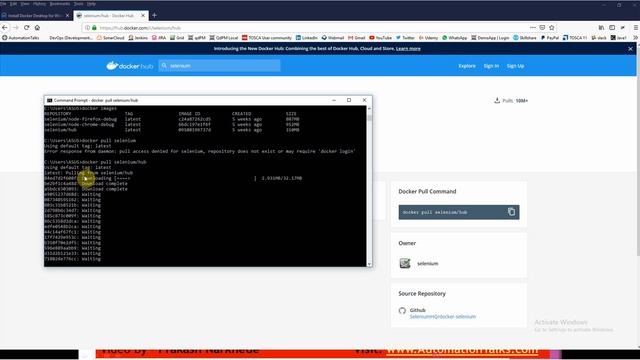
Task: Open the Edit menu in Firefox
Action: (13, 4)
